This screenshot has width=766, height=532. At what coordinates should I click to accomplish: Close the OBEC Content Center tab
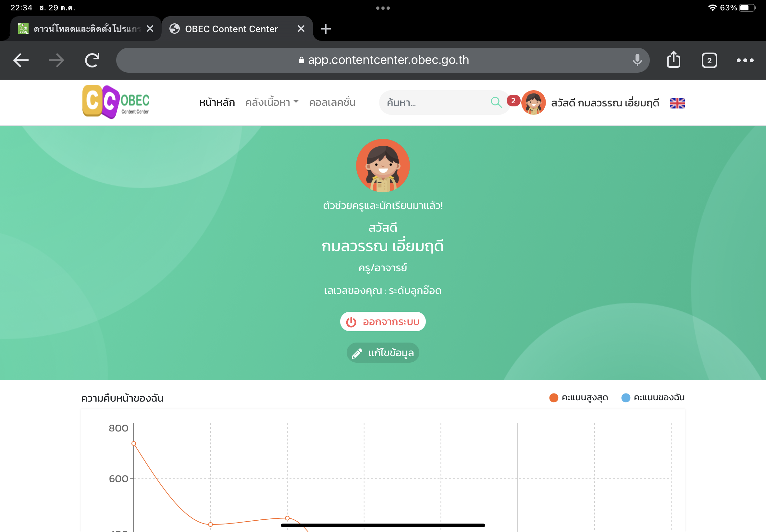pyautogui.click(x=301, y=29)
